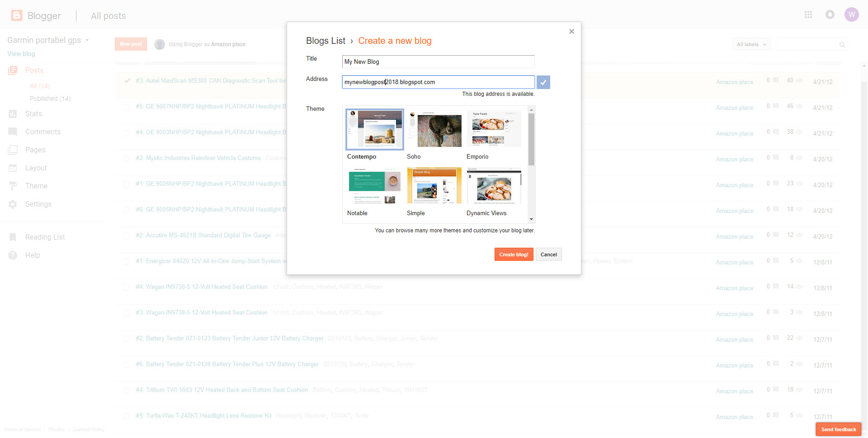
Task: Close the Create a new blog dialog
Action: (x=571, y=32)
